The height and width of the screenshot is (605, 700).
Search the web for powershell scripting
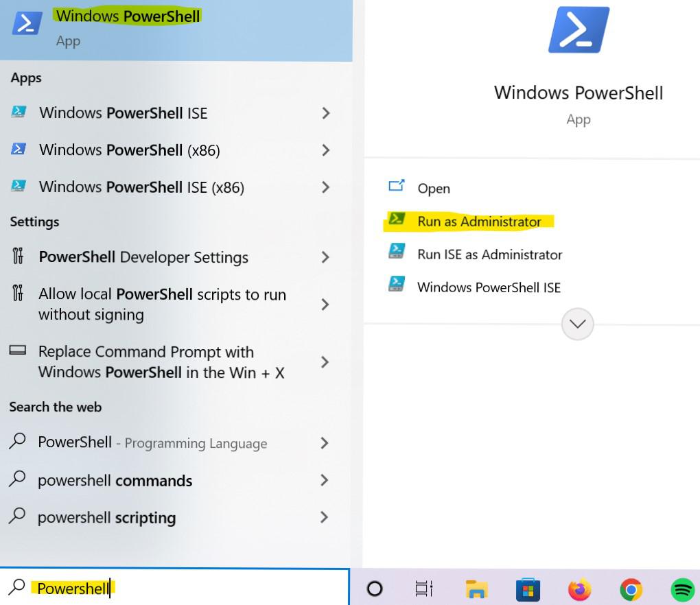coord(176,518)
